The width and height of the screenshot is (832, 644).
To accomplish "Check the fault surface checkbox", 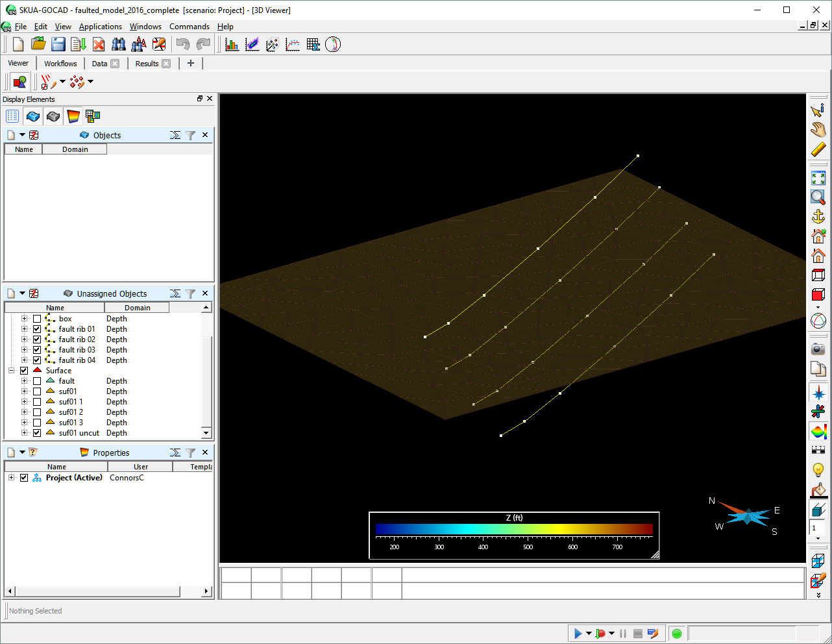I will point(37,381).
